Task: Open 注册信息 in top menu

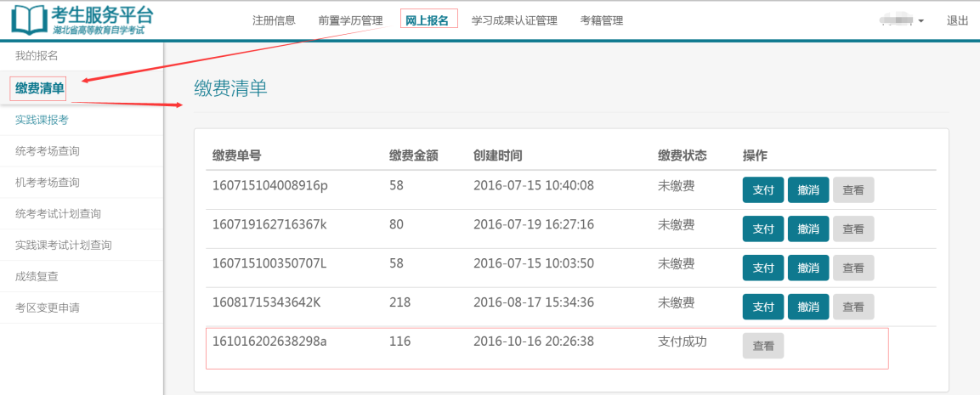Action: (x=274, y=20)
